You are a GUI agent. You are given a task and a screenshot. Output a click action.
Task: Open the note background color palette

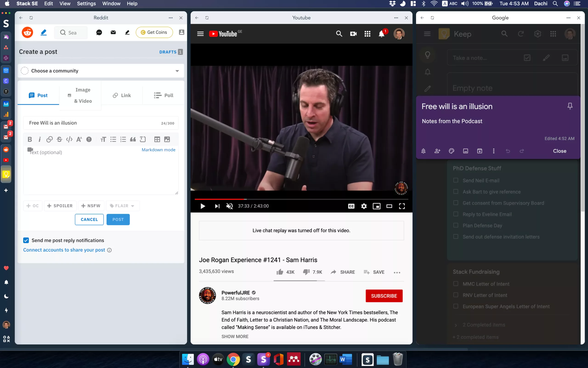[x=452, y=151]
